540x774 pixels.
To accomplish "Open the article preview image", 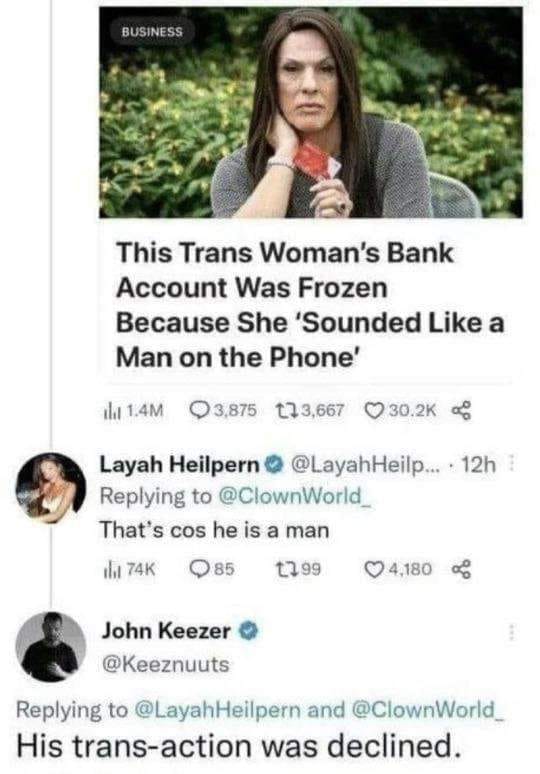I will [x=310, y=113].
